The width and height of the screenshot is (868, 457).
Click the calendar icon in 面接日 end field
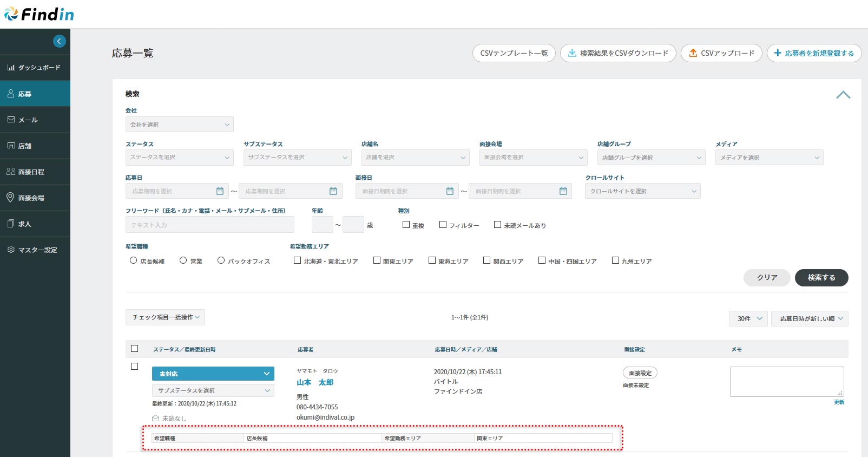coord(563,191)
